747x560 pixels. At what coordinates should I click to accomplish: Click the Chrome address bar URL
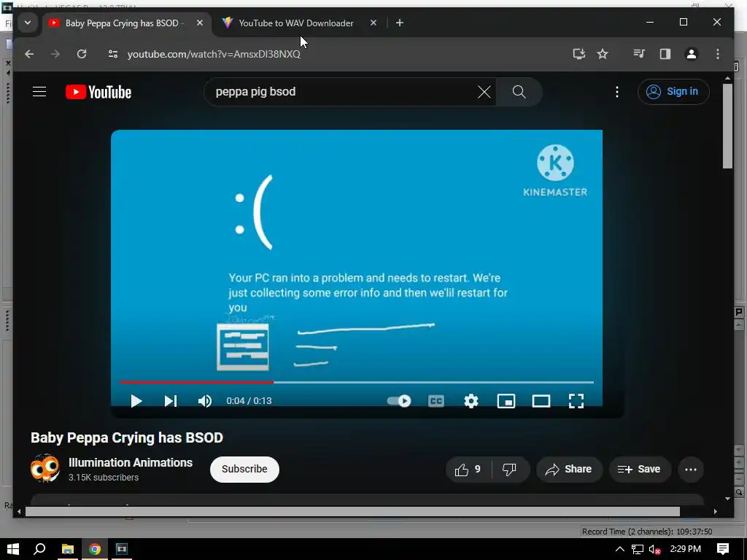click(x=214, y=54)
